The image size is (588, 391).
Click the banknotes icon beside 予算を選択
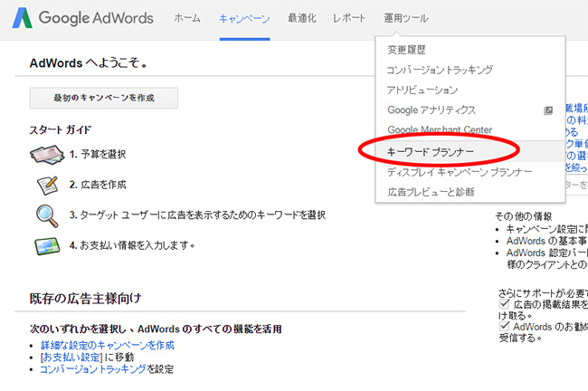tap(47, 154)
